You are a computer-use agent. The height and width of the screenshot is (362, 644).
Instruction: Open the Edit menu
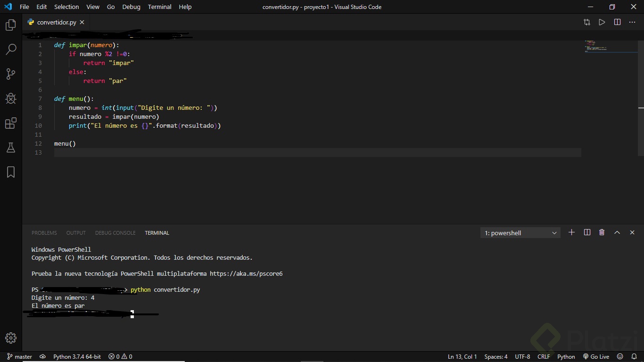(x=41, y=7)
